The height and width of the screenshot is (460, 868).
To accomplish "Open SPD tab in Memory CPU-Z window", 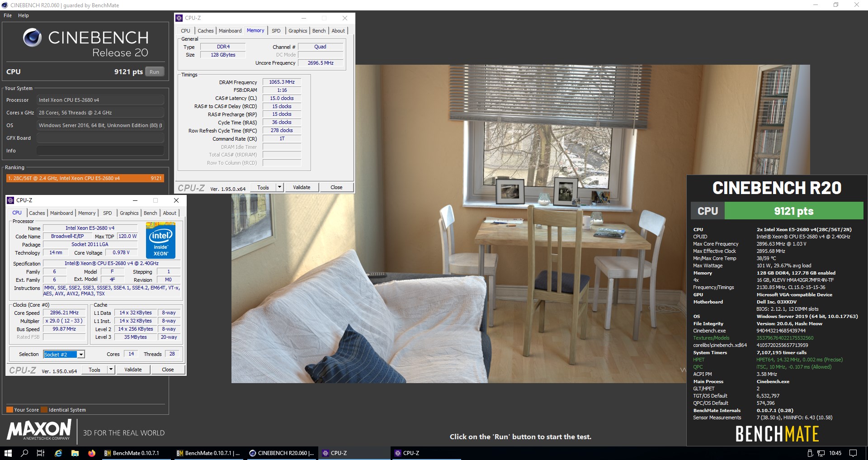I will pyautogui.click(x=276, y=31).
